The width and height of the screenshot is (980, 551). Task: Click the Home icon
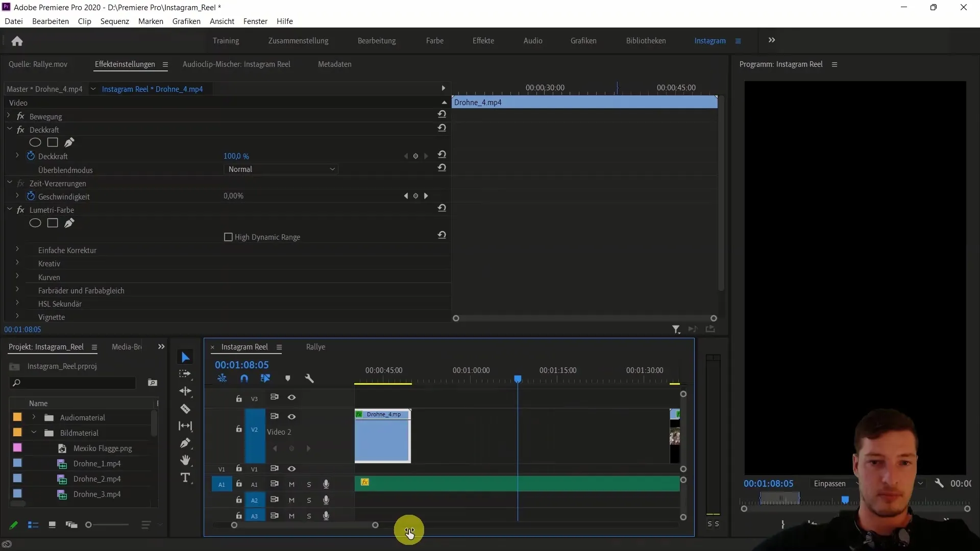[17, 41]
